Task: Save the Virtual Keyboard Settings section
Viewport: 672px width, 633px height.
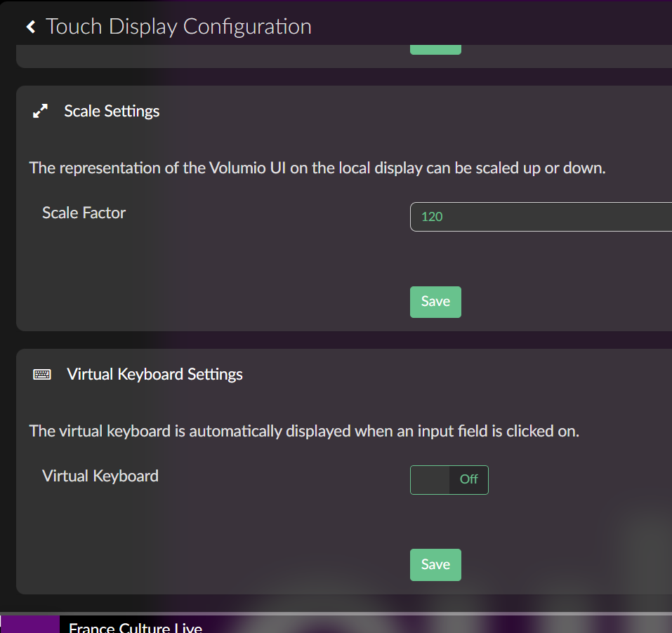Action: coord(435,565)
